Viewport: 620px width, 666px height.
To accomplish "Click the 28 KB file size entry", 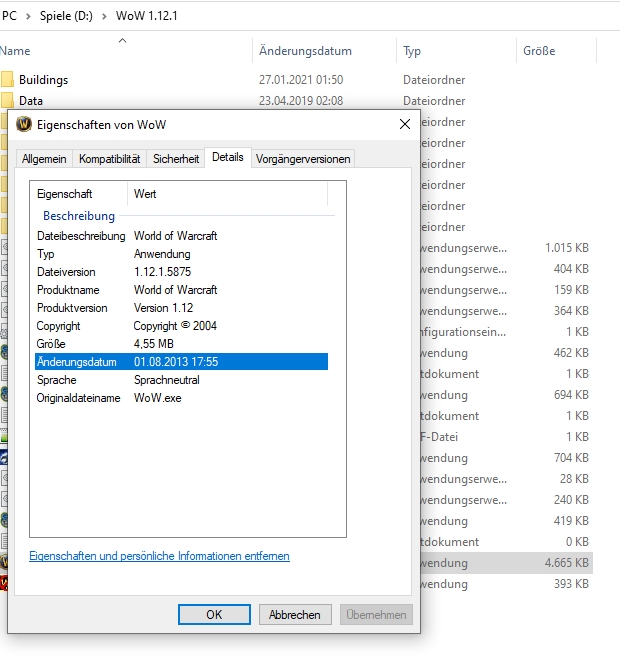I will click(x=574, y=479).
